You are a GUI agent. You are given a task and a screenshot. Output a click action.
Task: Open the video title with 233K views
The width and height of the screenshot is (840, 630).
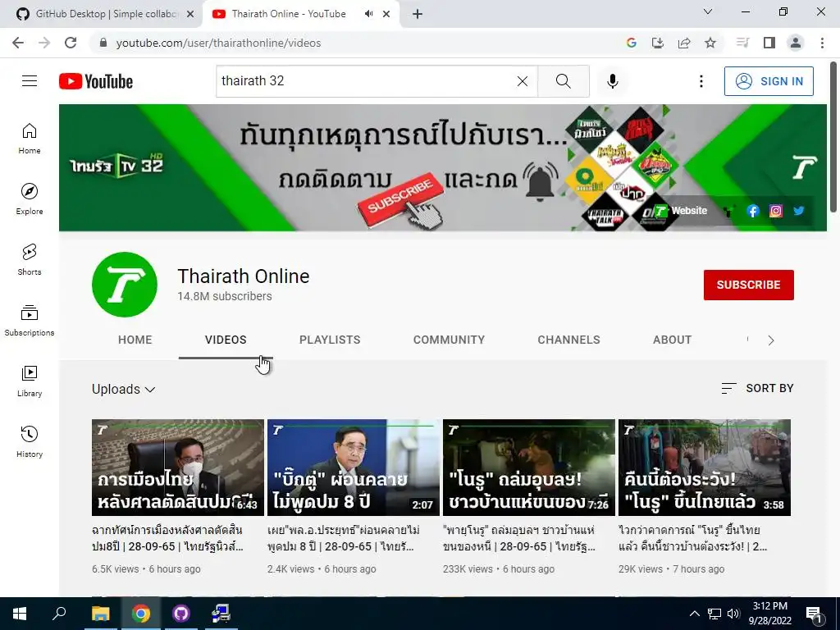point(518,538)
